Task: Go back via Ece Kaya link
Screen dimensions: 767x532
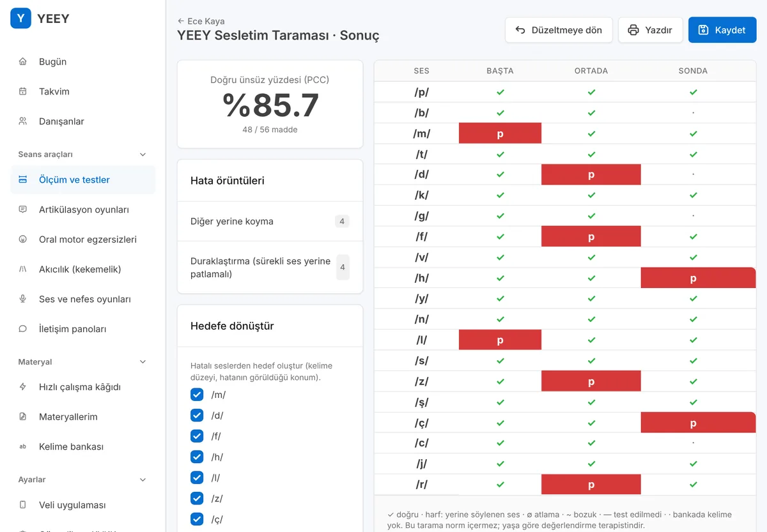Action: (x=201, y=21)
